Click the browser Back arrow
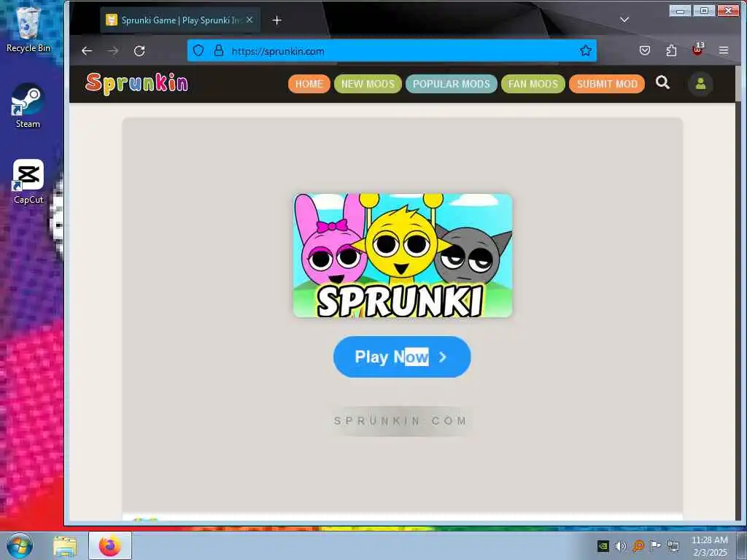This screenshot has width=747, height=560. (x=87, y=51)
